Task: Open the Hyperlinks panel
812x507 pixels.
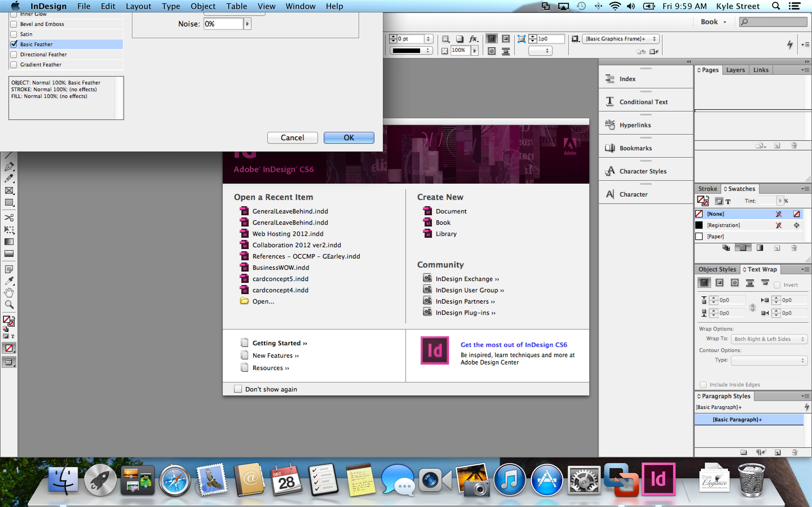Action: click(635, 125)
